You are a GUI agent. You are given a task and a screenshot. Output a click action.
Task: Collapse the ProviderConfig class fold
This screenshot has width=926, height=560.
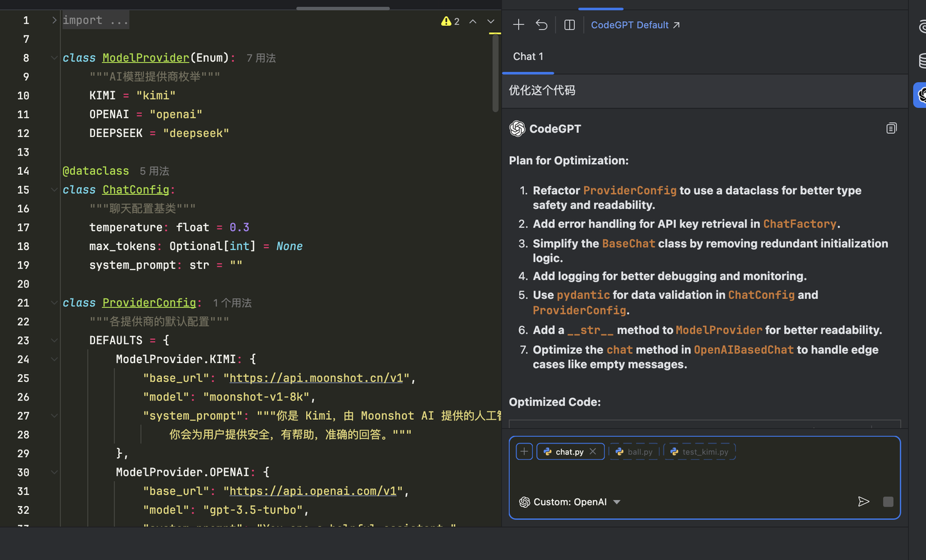click(x=54, y=303)
